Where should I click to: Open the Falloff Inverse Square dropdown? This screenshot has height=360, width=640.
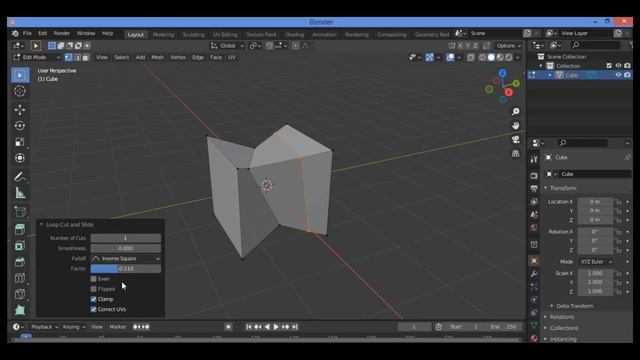(126, 259)
